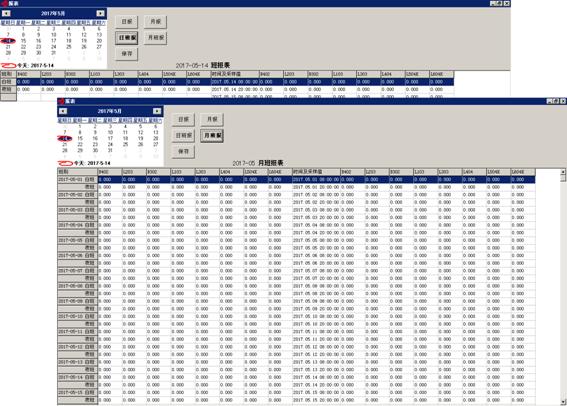Screen dimensions: 567x406
Task: Go to next month in 月班报表 window calendar
Action: click(157, 111)
